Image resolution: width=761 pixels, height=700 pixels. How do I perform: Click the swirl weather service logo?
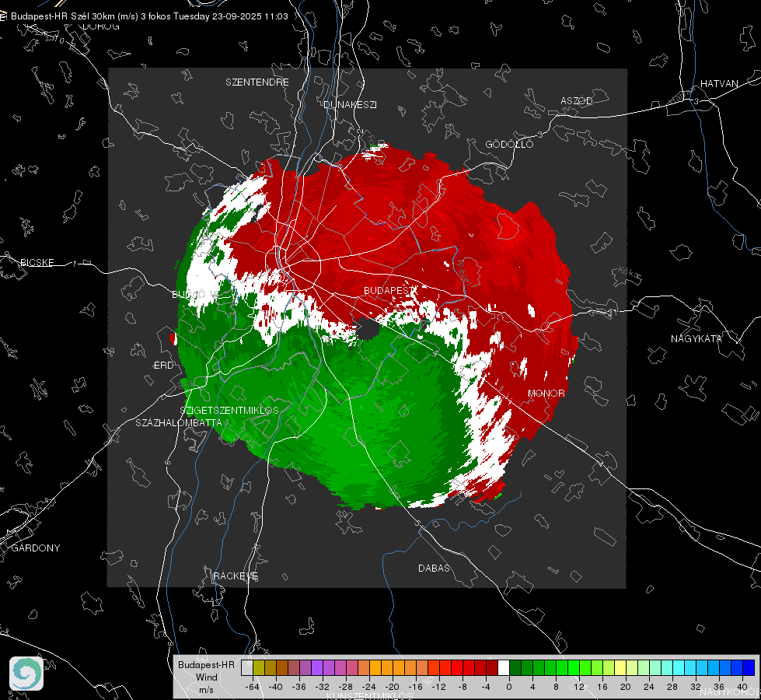(26, 674)
